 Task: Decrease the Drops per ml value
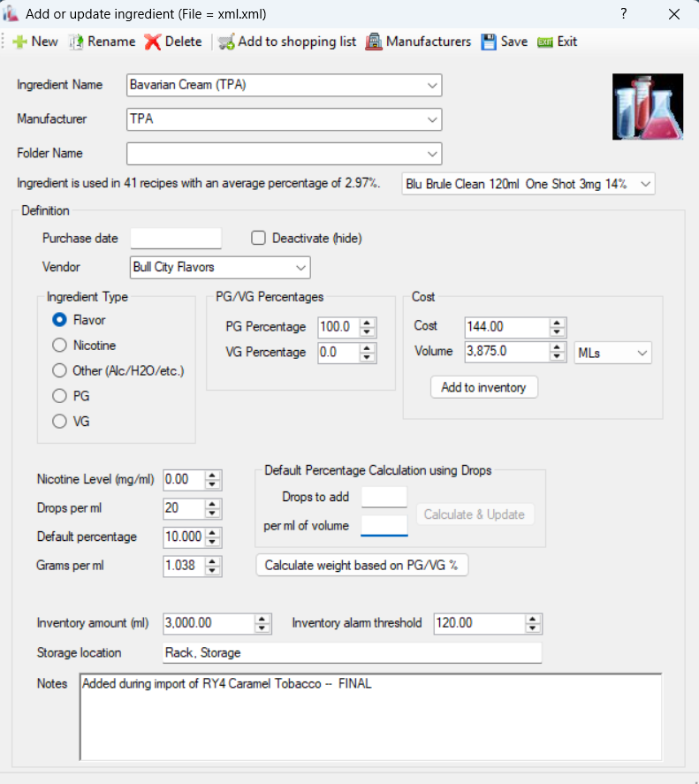pyautogui.click(x=212, y=513)
